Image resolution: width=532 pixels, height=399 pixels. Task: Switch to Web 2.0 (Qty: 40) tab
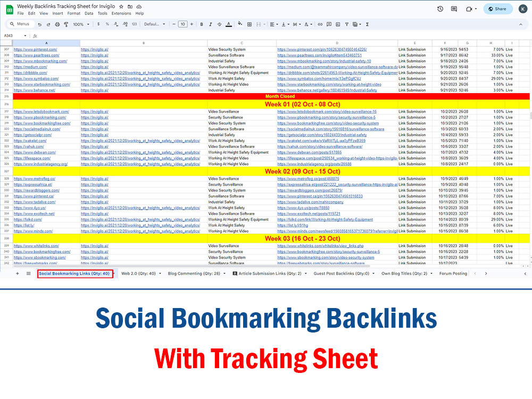(x=138, y=273)
